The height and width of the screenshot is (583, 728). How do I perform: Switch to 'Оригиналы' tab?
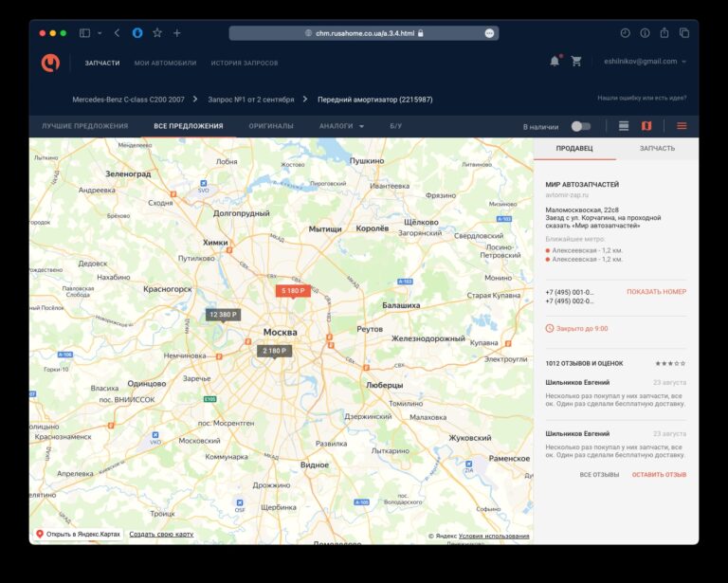coord(271,126)
